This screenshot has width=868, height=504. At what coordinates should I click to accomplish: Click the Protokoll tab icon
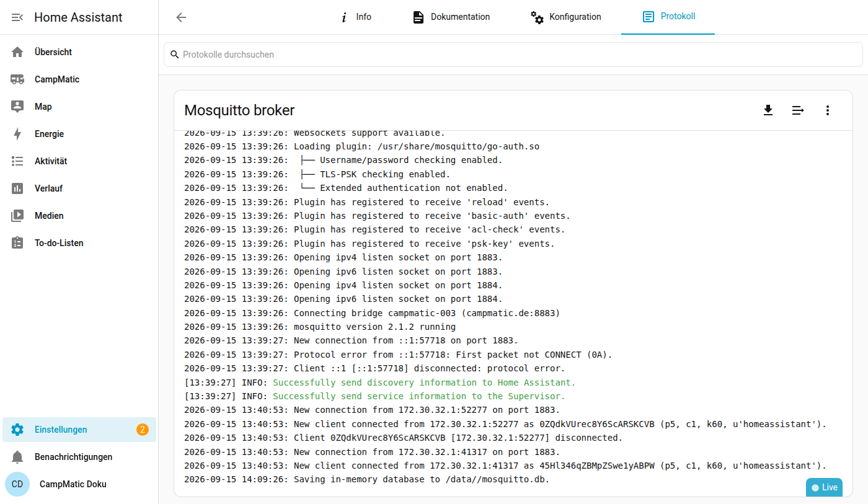[649, 17]
